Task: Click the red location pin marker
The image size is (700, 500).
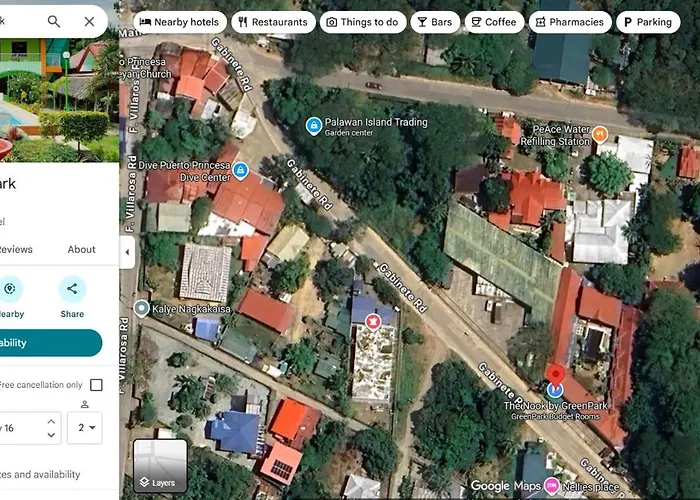Action: pyautogui.click(x=555, y=375)
